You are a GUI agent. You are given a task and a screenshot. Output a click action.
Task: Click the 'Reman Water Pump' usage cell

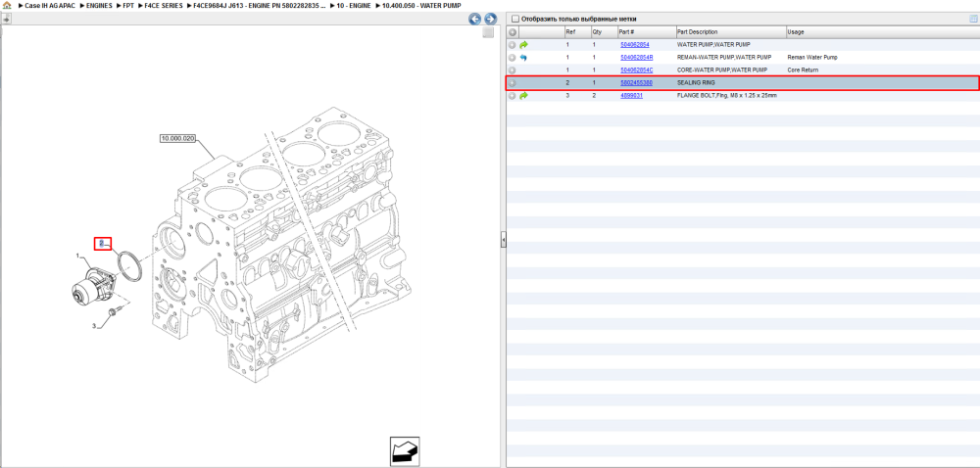(811, 58)
